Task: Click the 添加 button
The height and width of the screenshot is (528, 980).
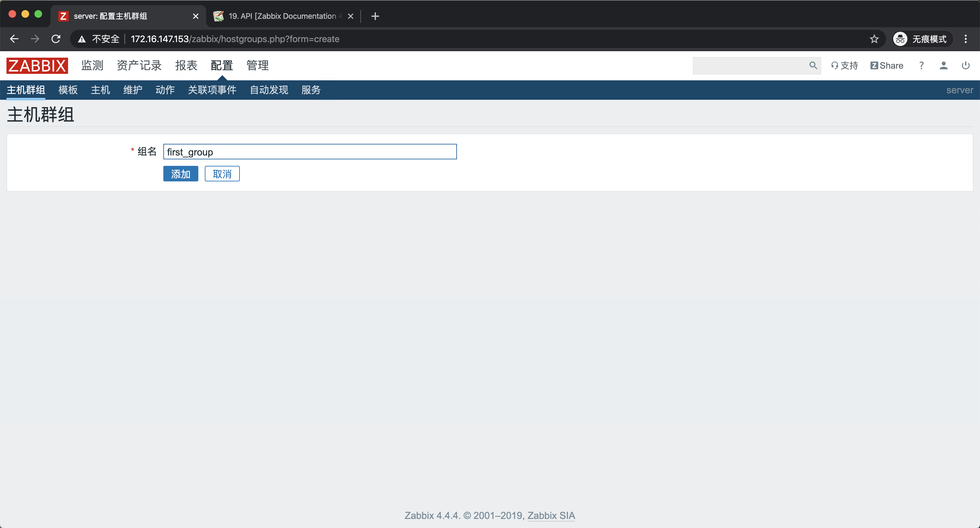Action: click(180, 174)
